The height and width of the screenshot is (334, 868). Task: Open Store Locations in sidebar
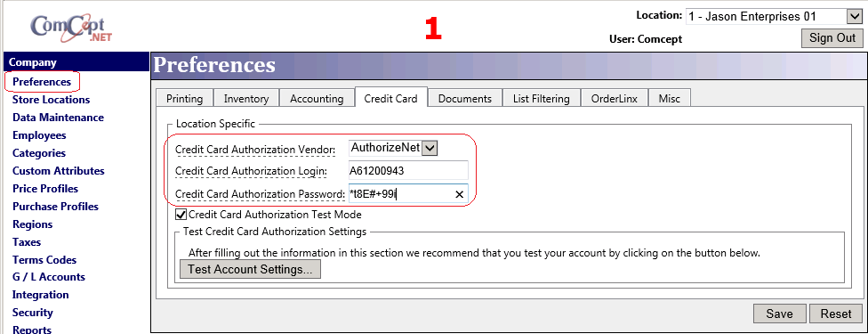(51, 100)
